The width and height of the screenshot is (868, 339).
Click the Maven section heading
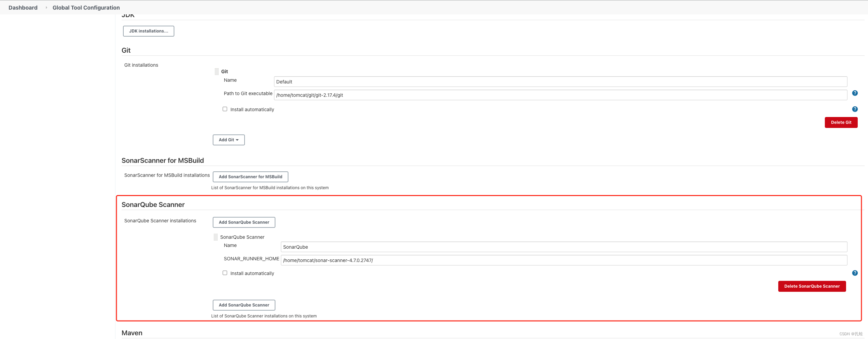tap(132, 333)
